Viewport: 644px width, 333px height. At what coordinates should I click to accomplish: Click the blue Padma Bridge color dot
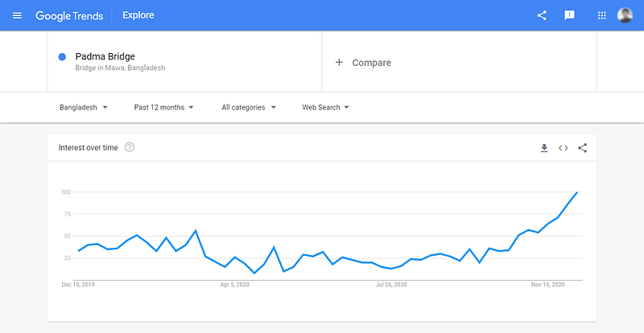pos(62,56)
